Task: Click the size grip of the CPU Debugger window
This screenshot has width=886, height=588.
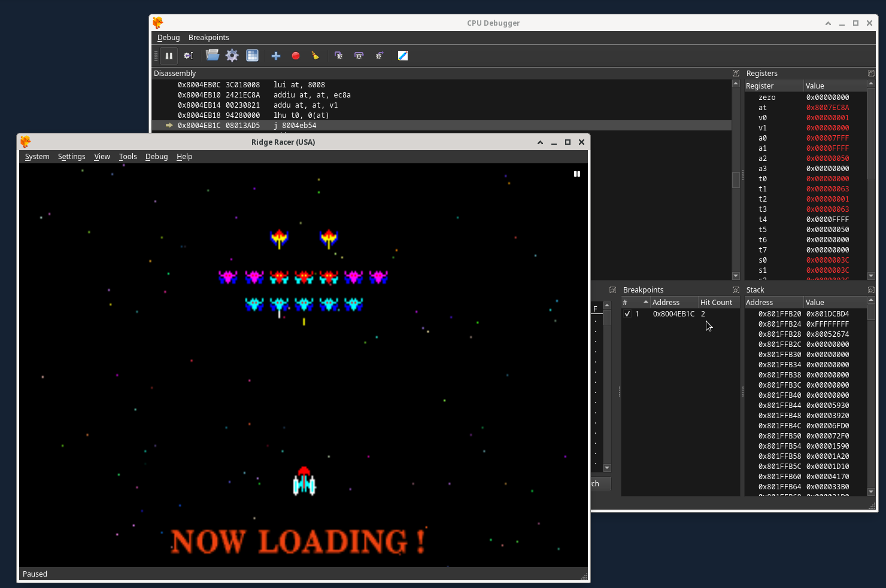Action: pos(872,506)
